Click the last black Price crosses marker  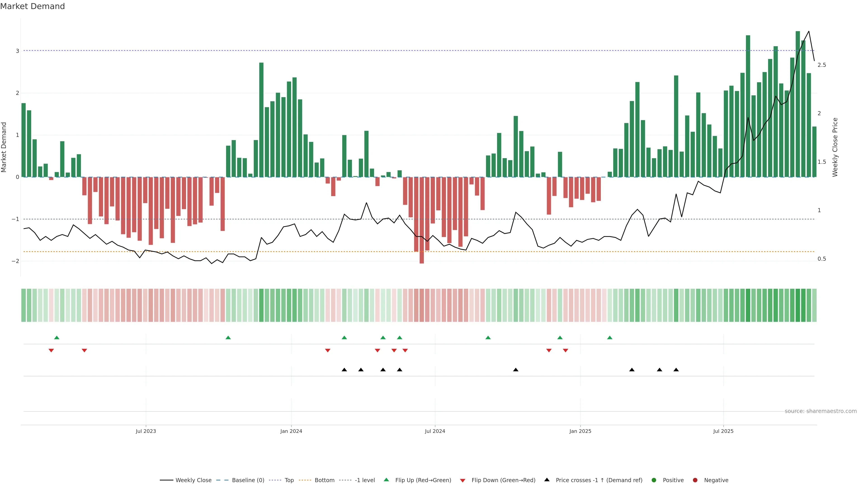click(x=676, y=370)
